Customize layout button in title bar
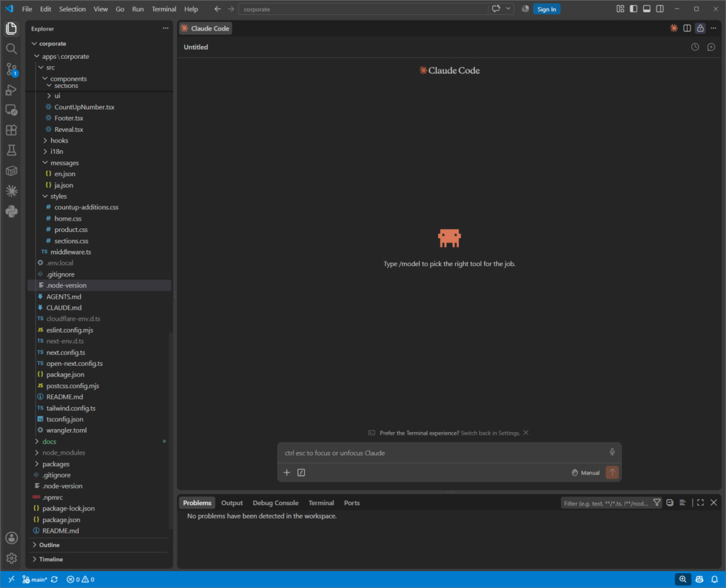The width and height of the screenshot is (726, 588). click(620, 9)
